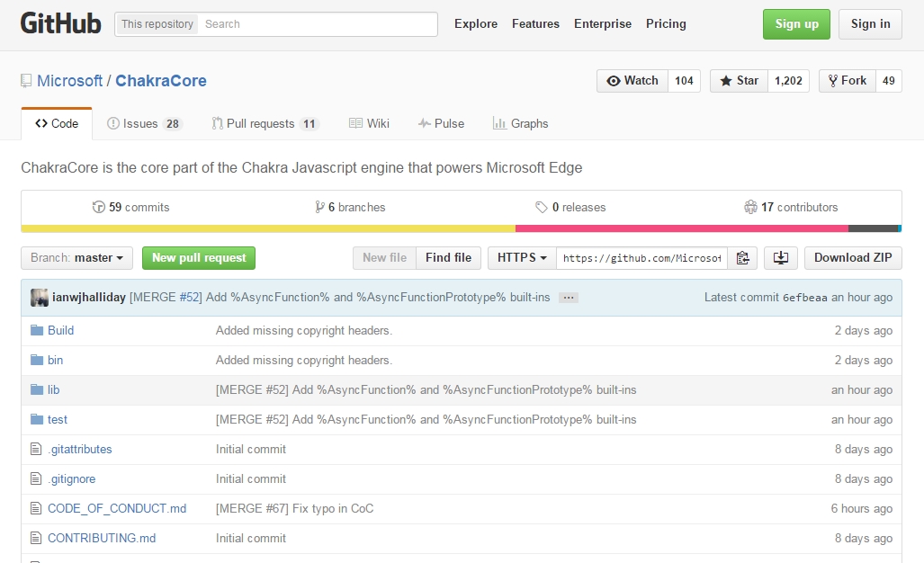Image resolution: width=924 pixels, height=563 pixels.
Task: Open the Pulse menu item
Action: coord(441,123)
